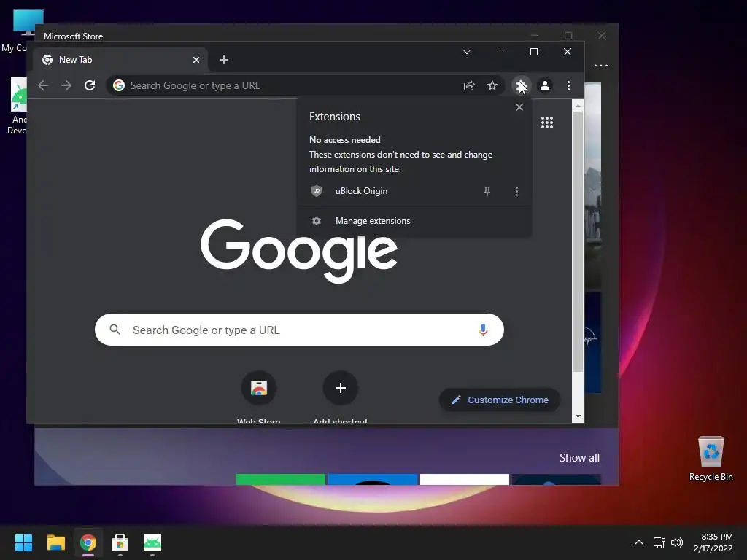The width and height of the screenshot is (747, 560).
Task: Pin uBlock Origin to the toolbar
Action: (487, 192)
